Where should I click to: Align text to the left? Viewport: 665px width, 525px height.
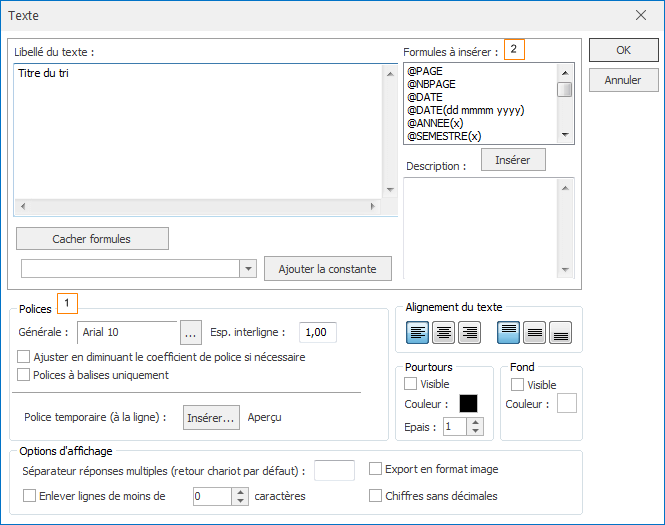click(x=417, y=333)
